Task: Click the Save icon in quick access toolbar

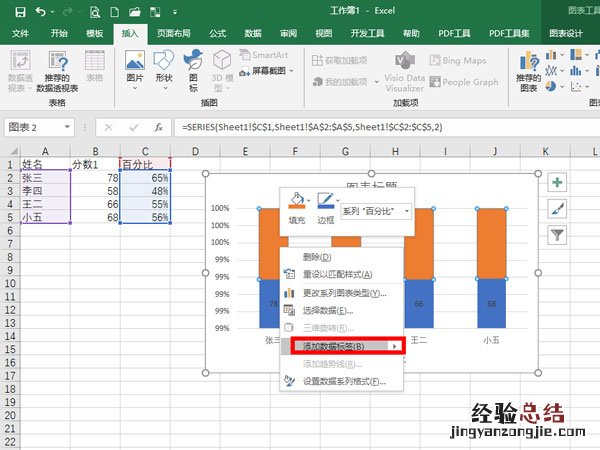Action: (18, 12)
